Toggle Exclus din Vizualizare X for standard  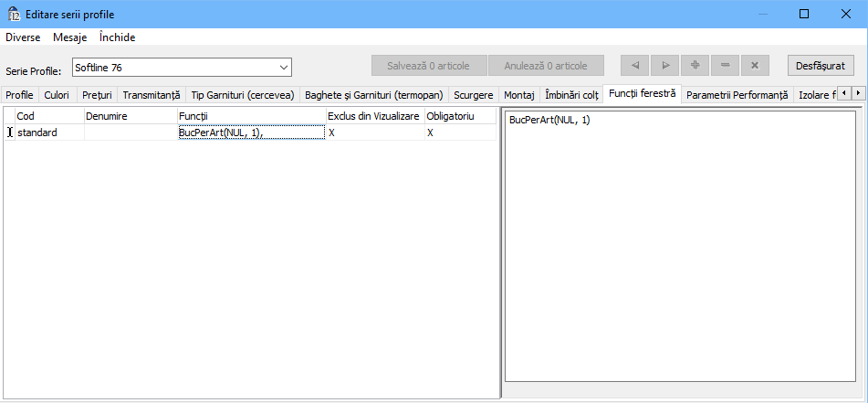click(x=332, y=133)
